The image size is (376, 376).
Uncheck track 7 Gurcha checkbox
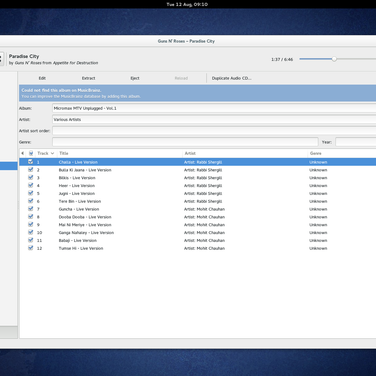(31, 209)
